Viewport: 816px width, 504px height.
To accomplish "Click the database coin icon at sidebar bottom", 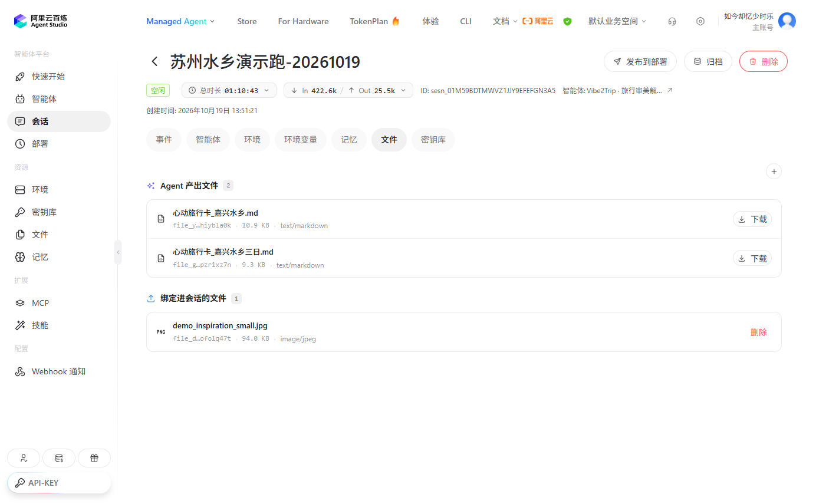I will 59,458.
